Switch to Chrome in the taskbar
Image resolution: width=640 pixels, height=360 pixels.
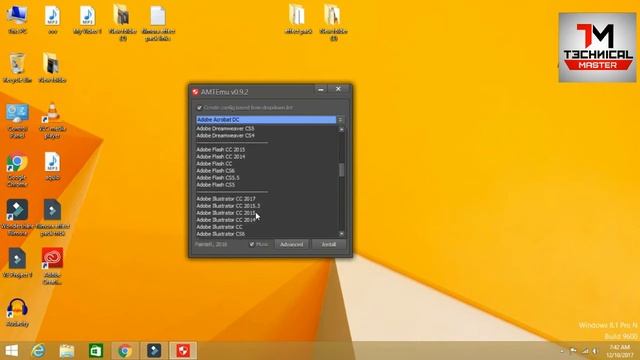pos(125,351)
